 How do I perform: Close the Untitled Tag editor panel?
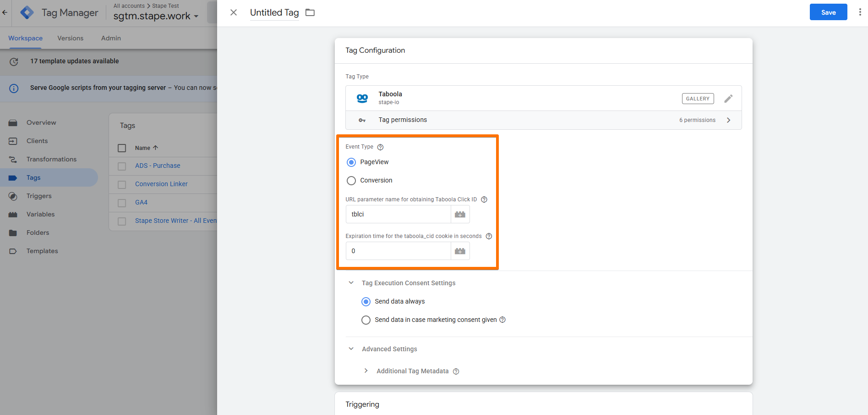[x=234, y=12]
